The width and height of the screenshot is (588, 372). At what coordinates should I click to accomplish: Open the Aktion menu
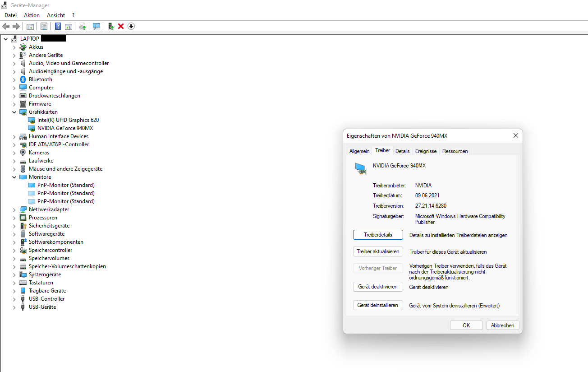[32, 15]
